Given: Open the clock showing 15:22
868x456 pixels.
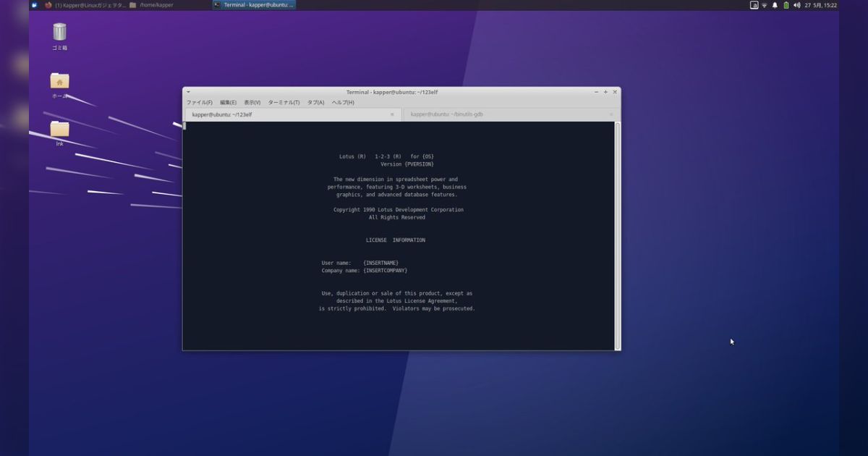Looking at the screenshot, I should point(820,5).
